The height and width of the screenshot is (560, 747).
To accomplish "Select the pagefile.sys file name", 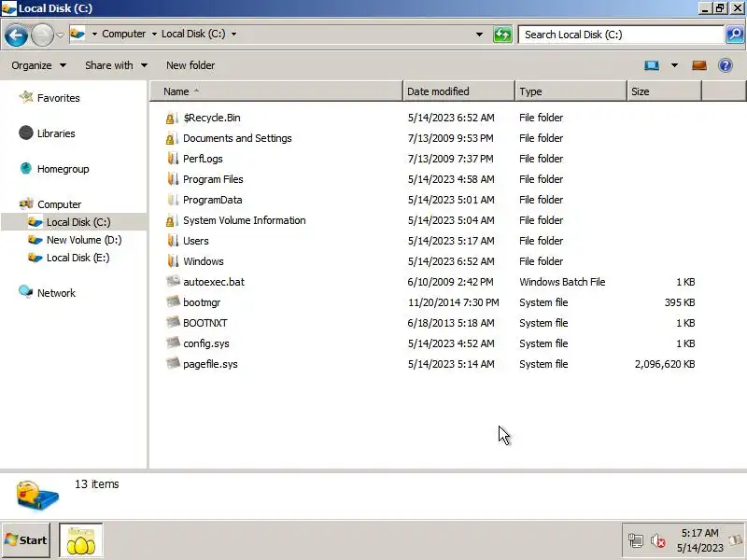I will point(210,364).
